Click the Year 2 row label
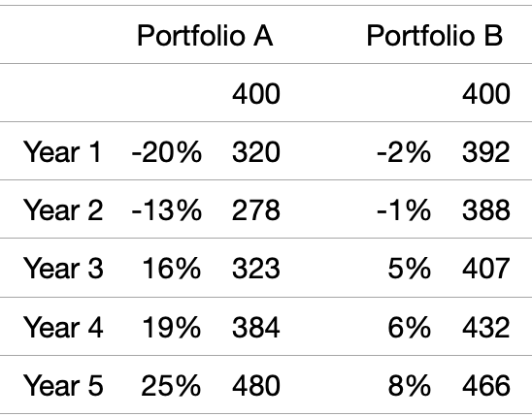 point(63,210)
